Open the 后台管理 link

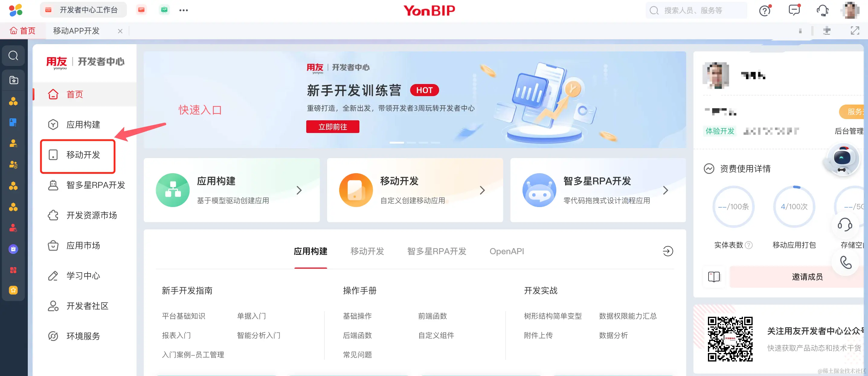click(849, 131)
